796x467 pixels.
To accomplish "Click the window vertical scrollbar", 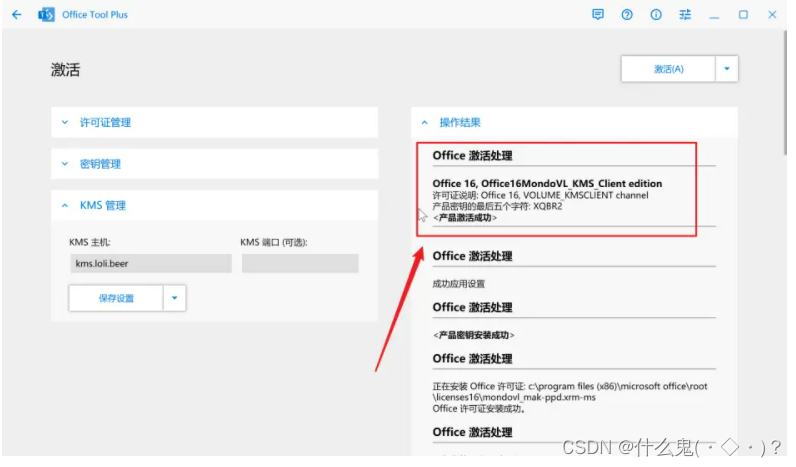I will [x=785, y=91].
